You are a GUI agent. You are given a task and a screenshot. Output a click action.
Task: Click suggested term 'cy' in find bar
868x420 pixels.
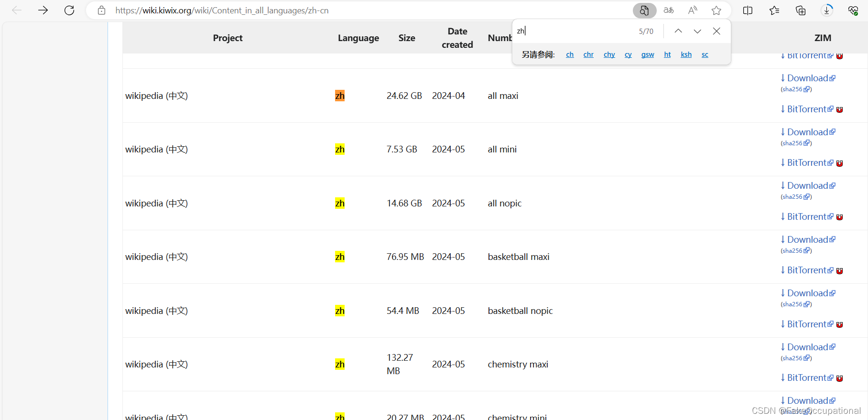coord(628,54)
